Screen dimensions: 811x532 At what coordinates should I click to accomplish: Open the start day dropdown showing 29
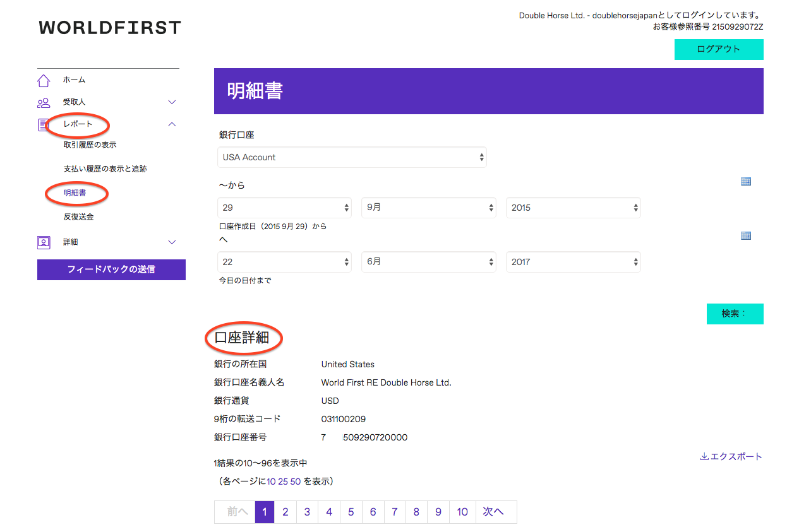(x=284, y=208)
